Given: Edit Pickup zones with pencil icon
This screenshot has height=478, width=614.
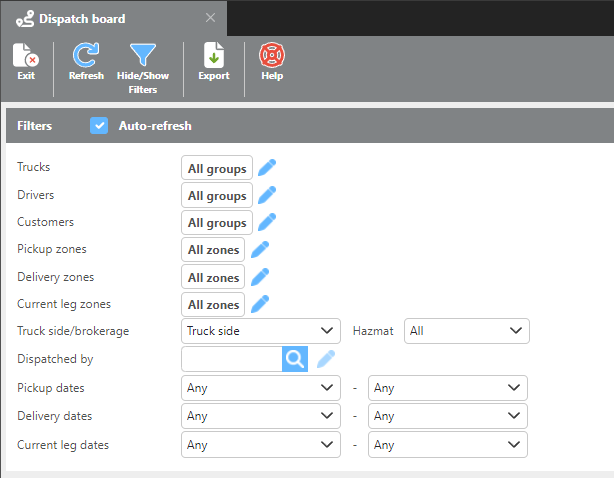Looking at the screenshot, I should (x=260, y=249).
